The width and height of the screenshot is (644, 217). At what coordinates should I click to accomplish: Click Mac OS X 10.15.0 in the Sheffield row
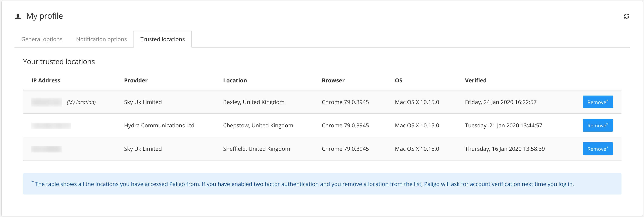[x=417, y=149]
